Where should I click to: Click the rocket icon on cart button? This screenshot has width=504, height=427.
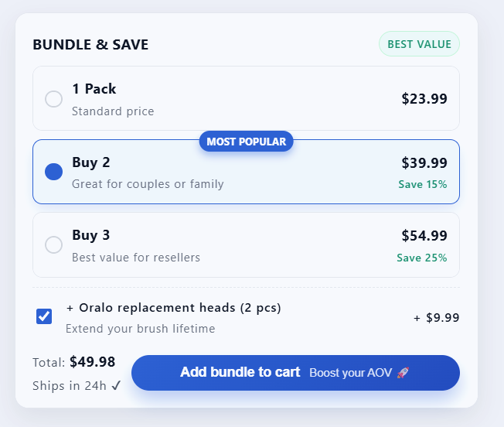click(x=403, y=373)
